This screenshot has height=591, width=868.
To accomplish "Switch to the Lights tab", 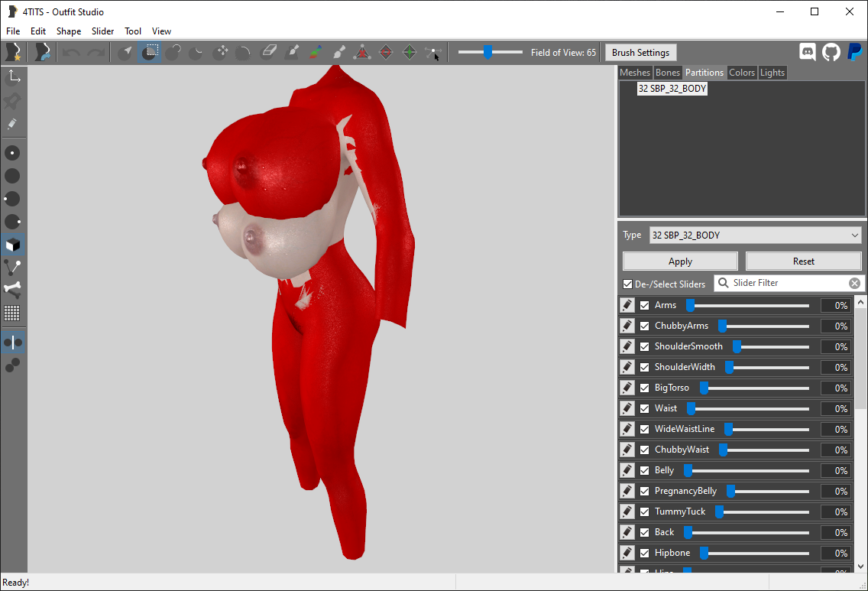I will [772, 73].
